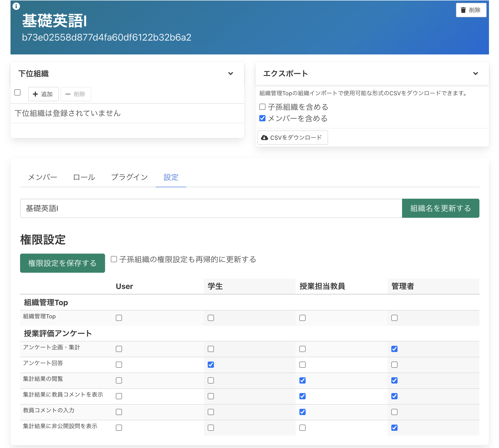Screen dimensions: 499x448
Task: Check 集計結果に非公開設問を表示 for 学生
Action: (211, 427)
